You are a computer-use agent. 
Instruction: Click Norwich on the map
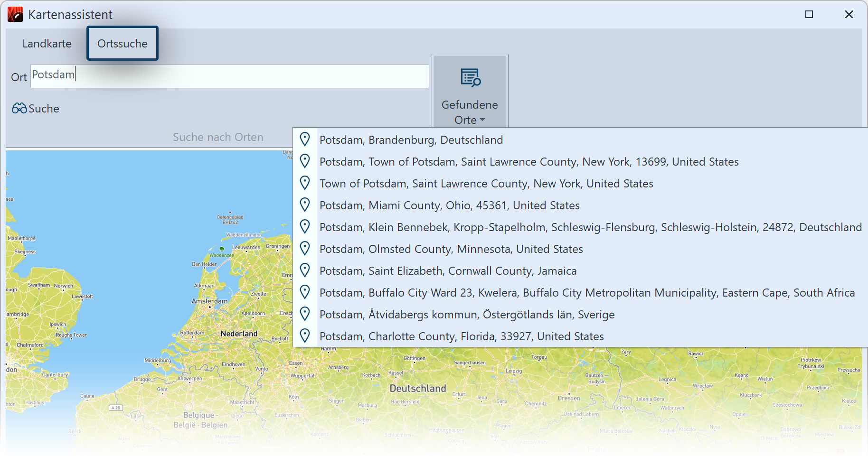(64, 286)
